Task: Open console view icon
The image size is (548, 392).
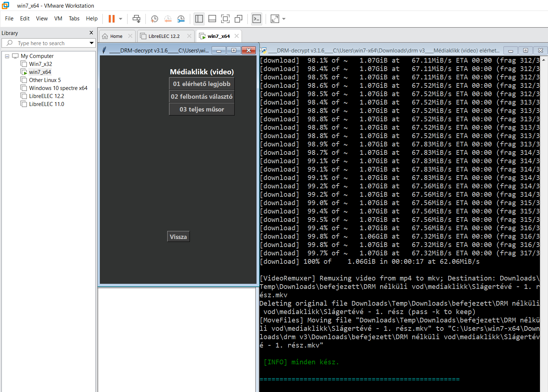Action: (x=257, y=19)
